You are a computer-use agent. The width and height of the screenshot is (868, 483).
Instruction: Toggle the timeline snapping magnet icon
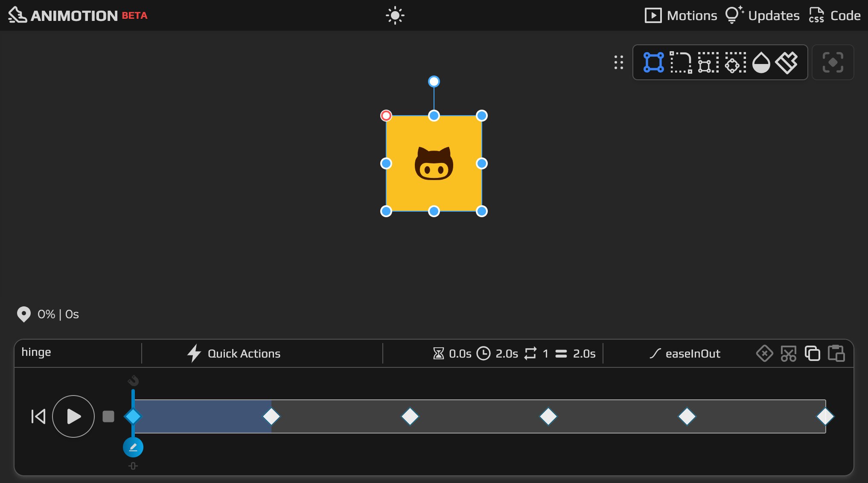tap(133, 380)
